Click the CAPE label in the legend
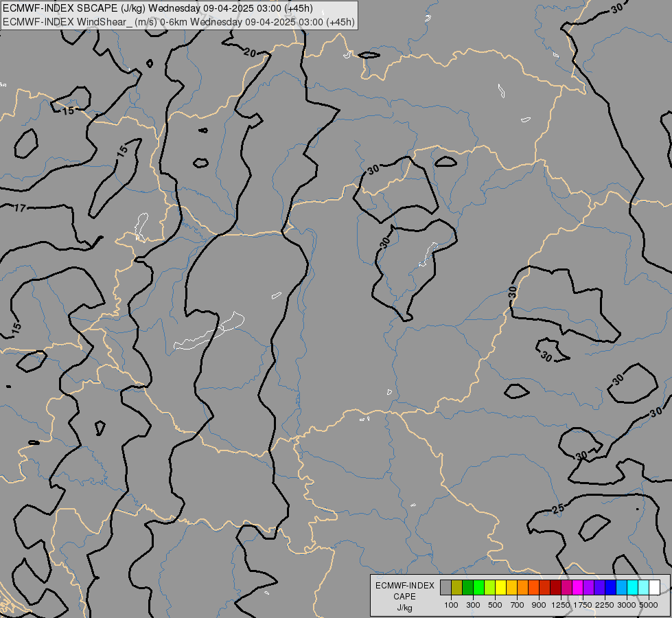The height and width of the screenshot is (618, 672). click(x=404, y=597)
